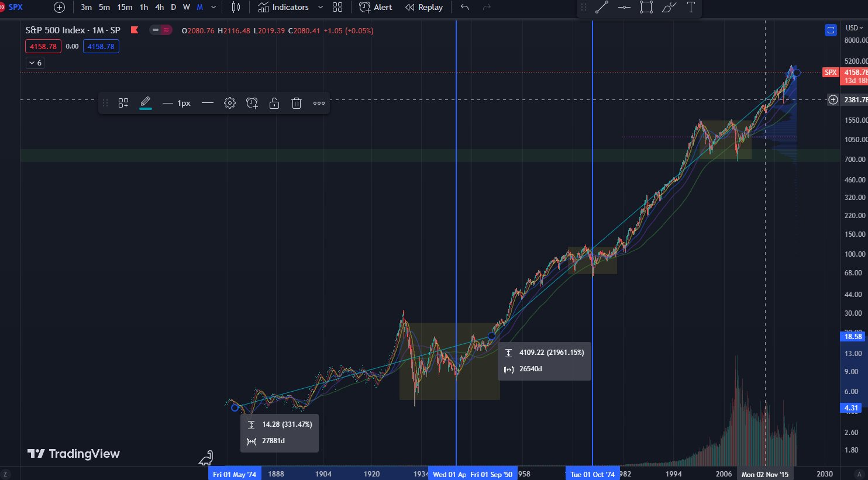Open the line color pencil picker
The image size is (868, 480).
tap(146, 103)
